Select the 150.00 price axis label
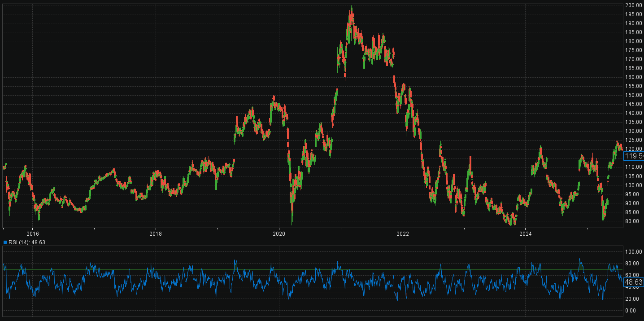The height and width of the screenshot is (321, 644). point(633,95)
